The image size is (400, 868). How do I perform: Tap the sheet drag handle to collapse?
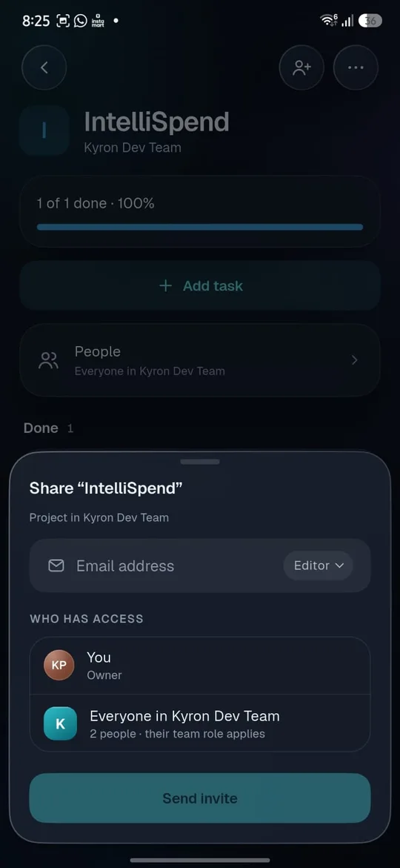[200, 462]
